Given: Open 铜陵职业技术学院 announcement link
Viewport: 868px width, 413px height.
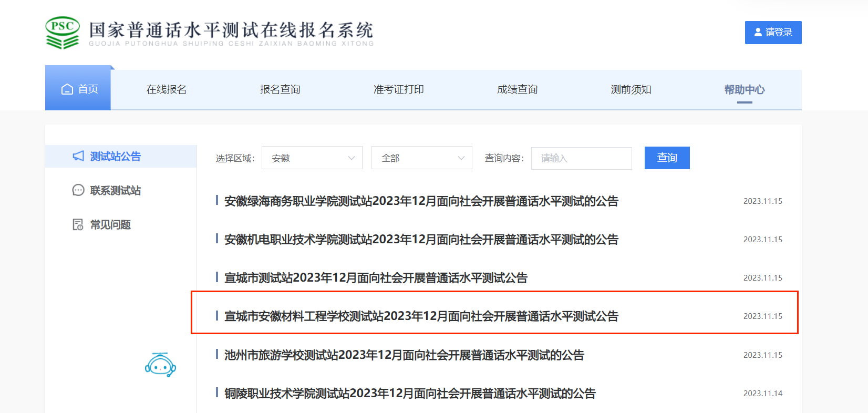Looking at the screenshot, I should pos(410,394).
